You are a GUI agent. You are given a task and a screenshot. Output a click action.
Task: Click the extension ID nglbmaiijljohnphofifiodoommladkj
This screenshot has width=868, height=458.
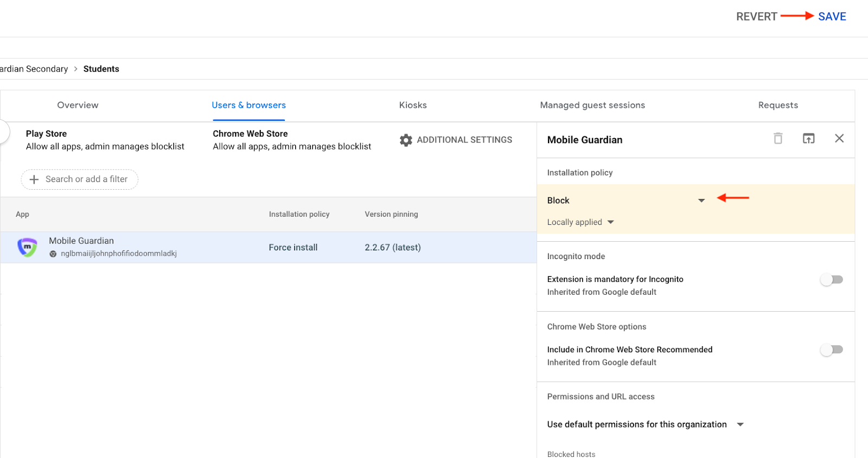coord(119,254)
